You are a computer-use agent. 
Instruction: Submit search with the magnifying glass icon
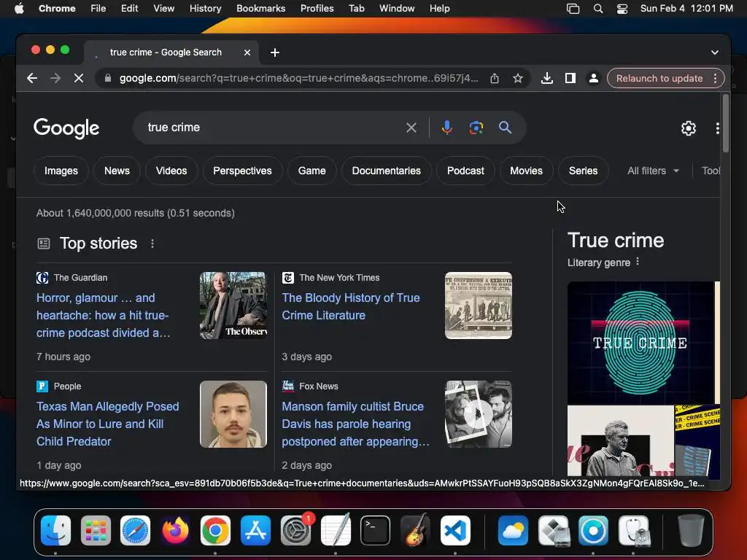pos(505,128)
